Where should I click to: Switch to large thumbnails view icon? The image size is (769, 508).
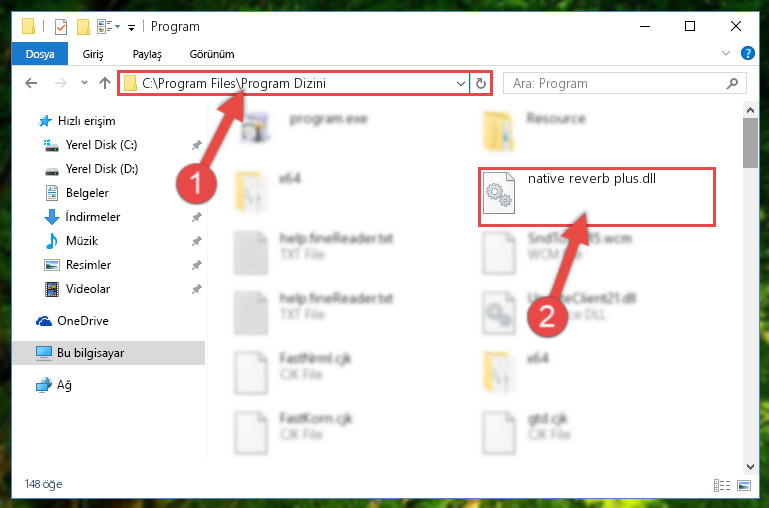click(x=744, y=485)
